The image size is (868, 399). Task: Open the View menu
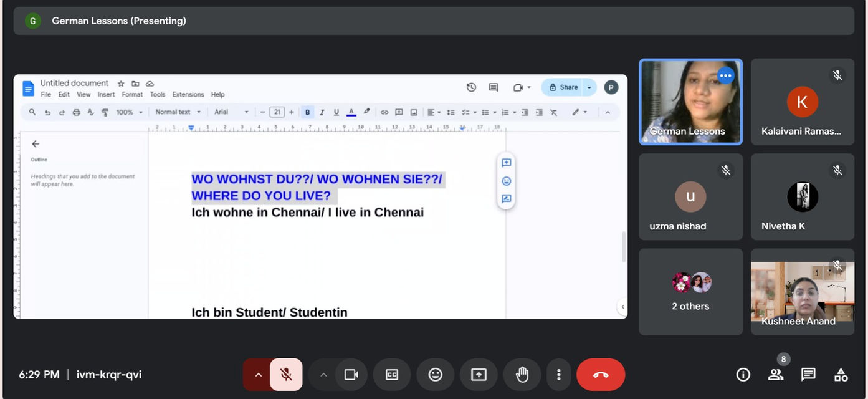(83, 95)
